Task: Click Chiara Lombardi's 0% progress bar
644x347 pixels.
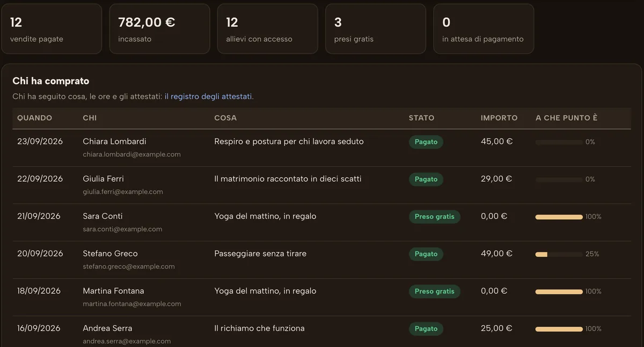Action: (559, 142)
